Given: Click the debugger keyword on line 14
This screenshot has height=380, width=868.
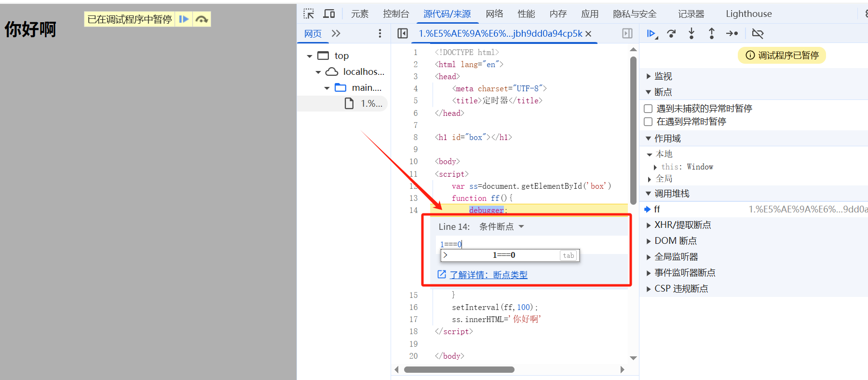Looking at the screenshot, I should click(486, 210).
